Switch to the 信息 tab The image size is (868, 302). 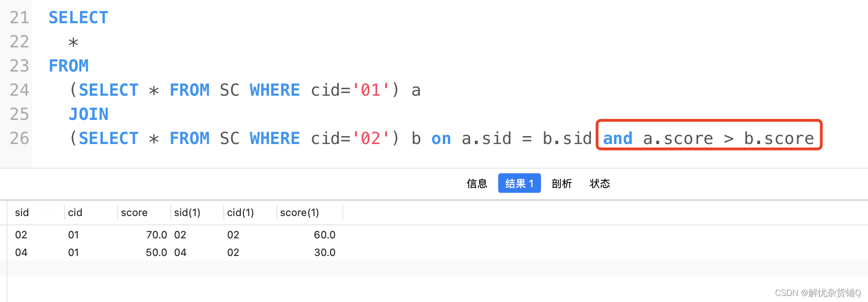coord(477,184)
